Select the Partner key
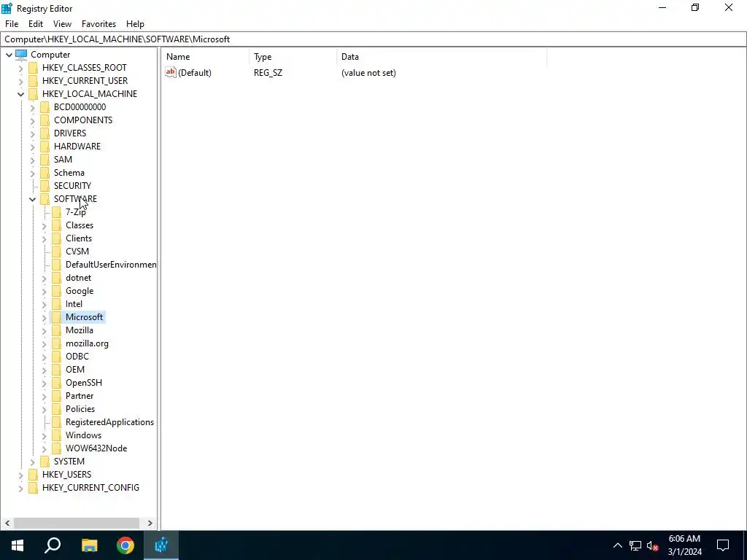This screenshot has width=747, height=560. [x=80, y=396]
